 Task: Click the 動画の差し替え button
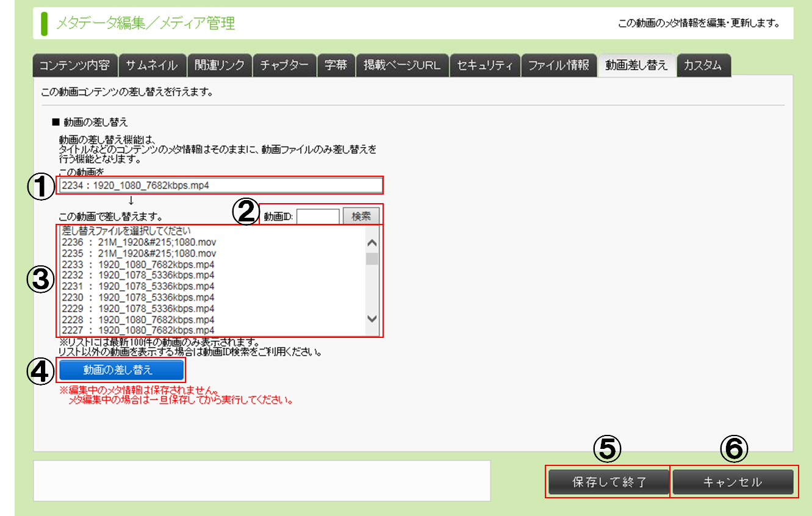[x=121, y=370]
